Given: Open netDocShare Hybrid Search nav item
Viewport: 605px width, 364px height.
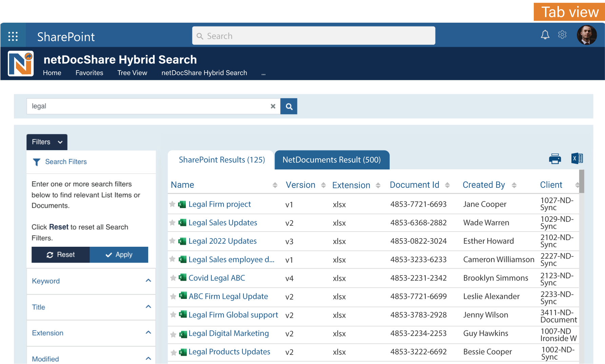Looking at the screenshot, I should point(204,73).
